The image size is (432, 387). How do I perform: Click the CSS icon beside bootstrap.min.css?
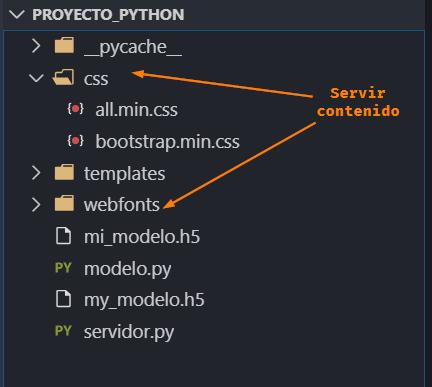coord(76,141)
